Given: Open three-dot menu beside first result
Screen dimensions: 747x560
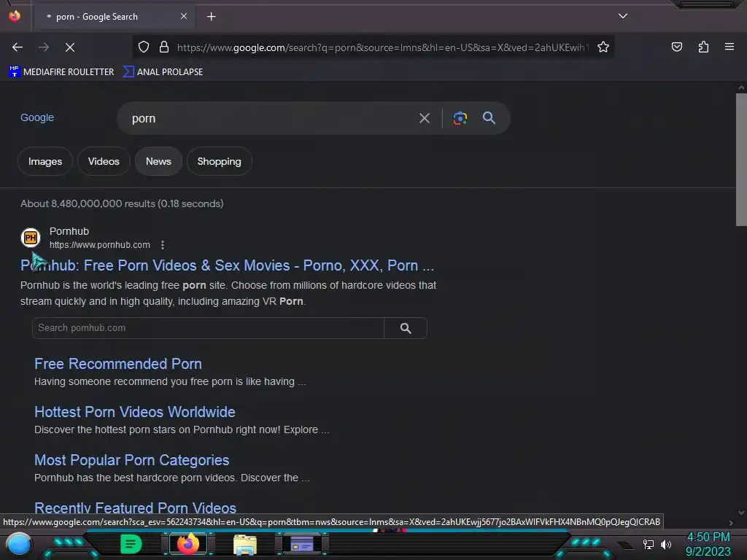Looking at the screenshot, I should pos(163,245).
